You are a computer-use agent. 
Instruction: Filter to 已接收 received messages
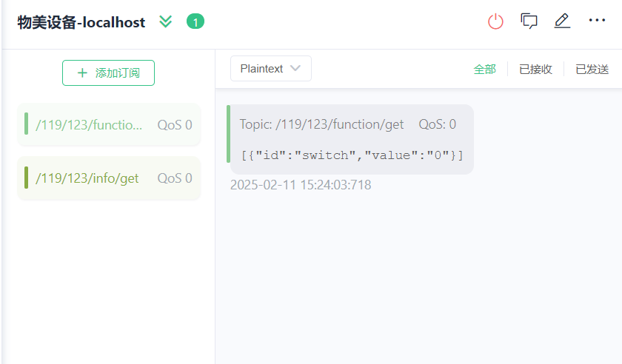tap(535, 70)
